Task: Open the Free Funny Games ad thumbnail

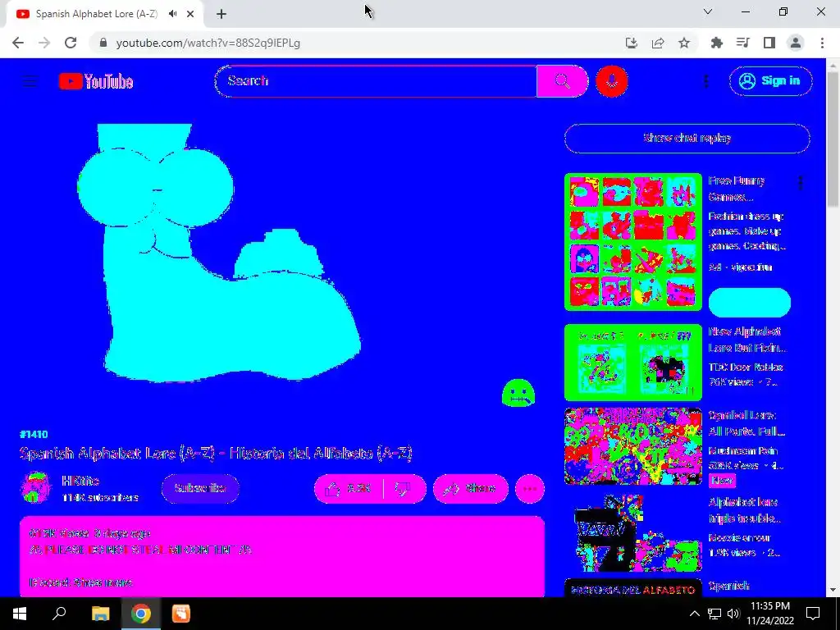Action: [x=632, y=242]
